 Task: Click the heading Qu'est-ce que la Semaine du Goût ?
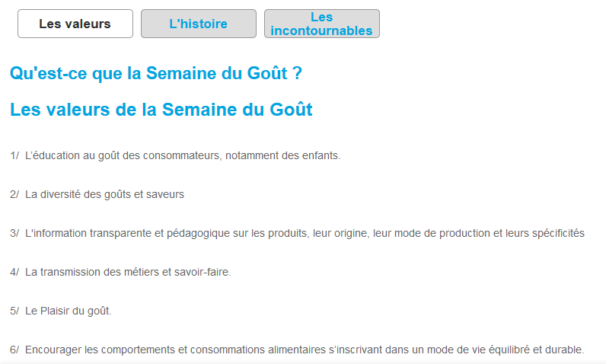(x=156, y=73)
